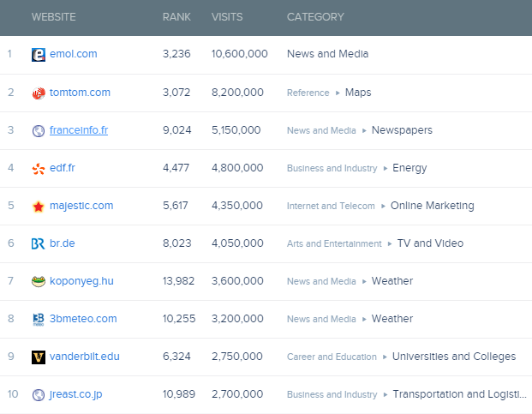
Task: Select the visits value 2,700,000
Action: [x=237, y=394]
